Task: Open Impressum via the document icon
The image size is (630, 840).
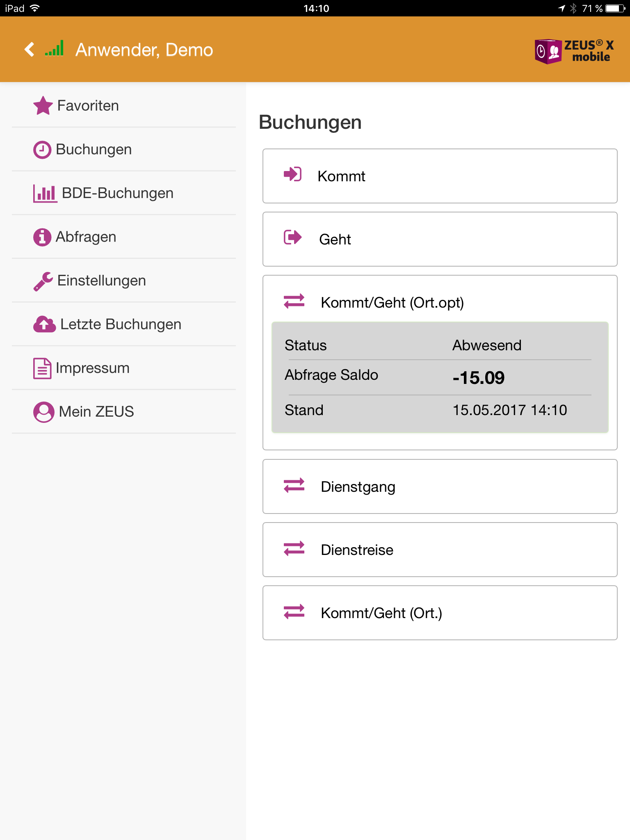Action: pos(41,368)
